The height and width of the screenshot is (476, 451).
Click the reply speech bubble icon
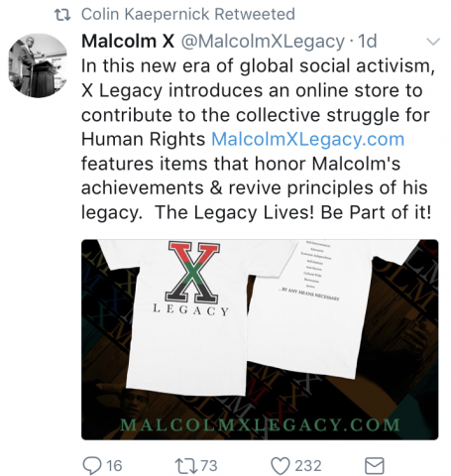[92, 465]
